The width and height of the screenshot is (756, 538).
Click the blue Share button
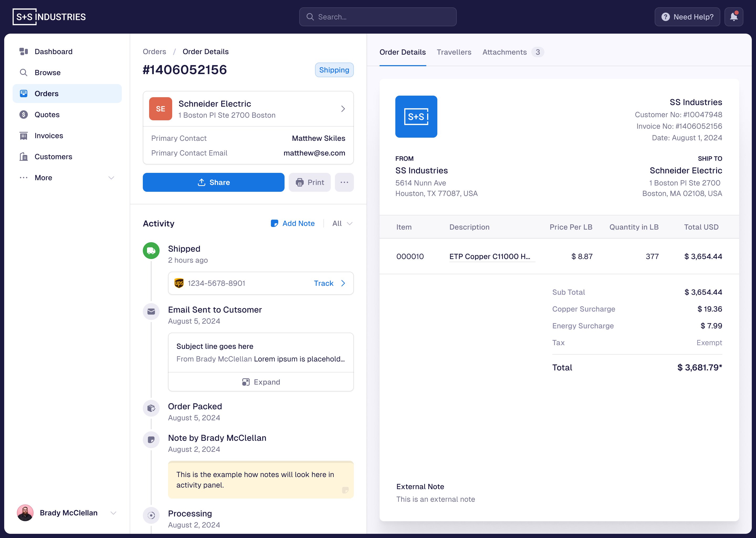(213, 182)
